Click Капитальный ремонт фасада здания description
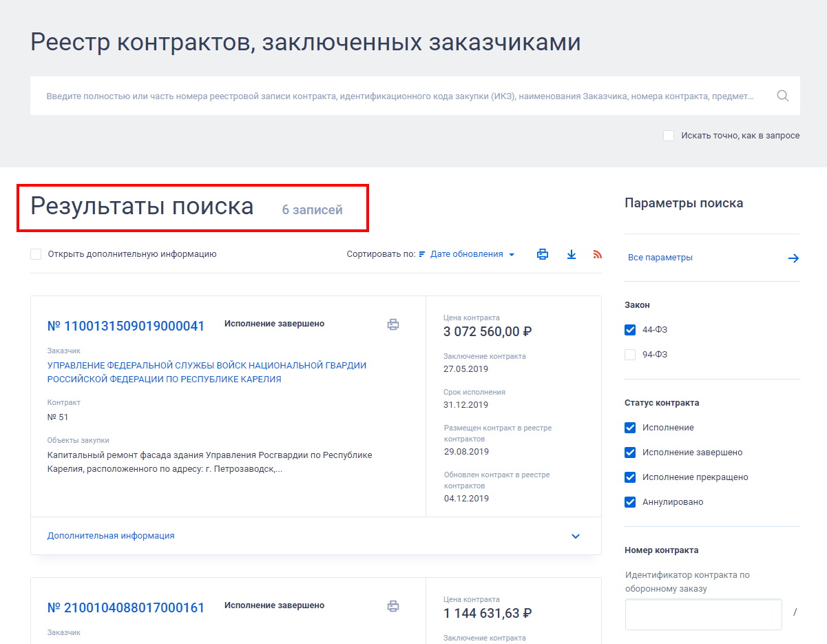The image size is (827, 644). 209,462
